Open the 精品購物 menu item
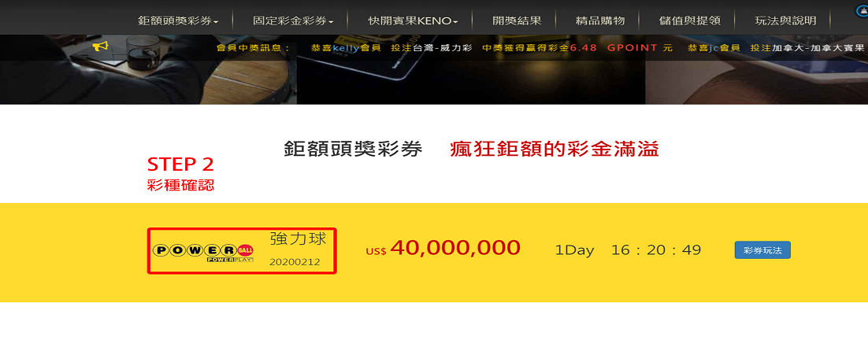Image resolution: width=868 pixels, height=340 pixels. point(601,21)
